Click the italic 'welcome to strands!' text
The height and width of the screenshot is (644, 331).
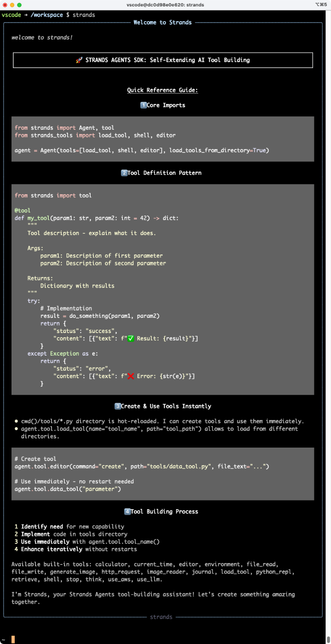42,37
